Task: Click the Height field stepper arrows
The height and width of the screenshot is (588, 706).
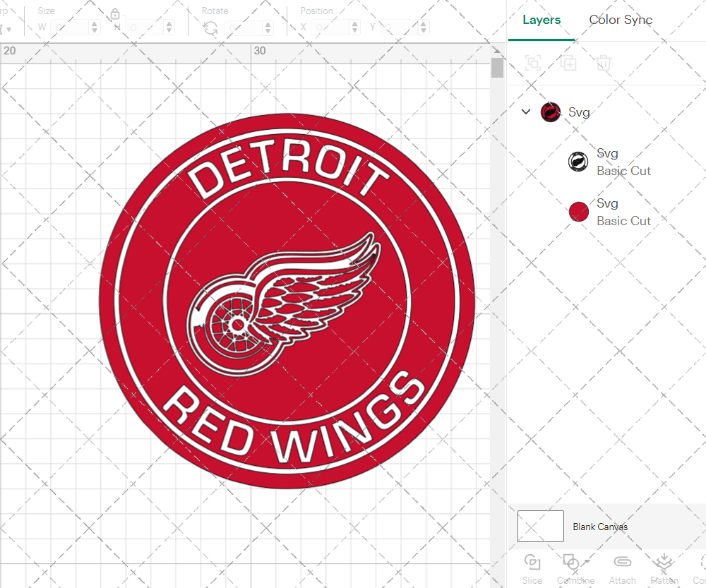Action: click(169, 28)
